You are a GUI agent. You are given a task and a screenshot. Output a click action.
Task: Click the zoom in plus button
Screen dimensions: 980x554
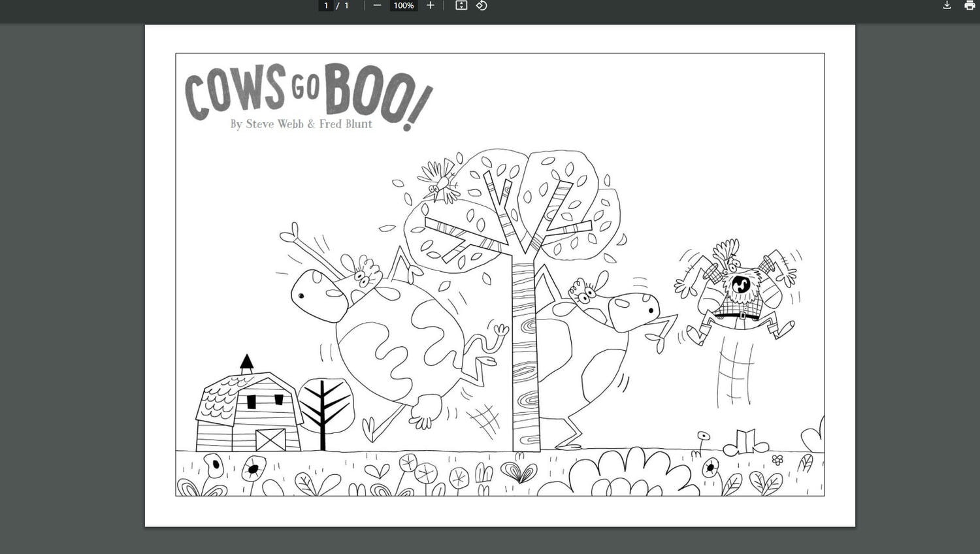coord(430,5)
